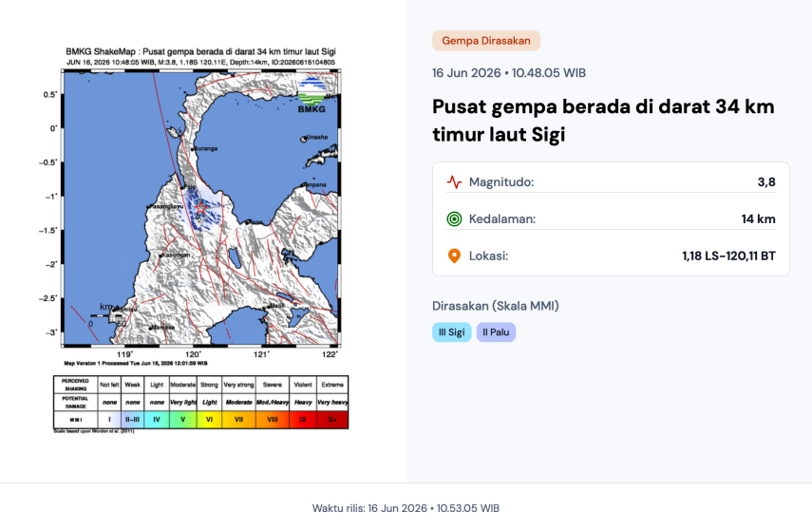Screen dimensions: 812x530
Task: Click the red magnitude pulse icon
Action: click(454, 181)
